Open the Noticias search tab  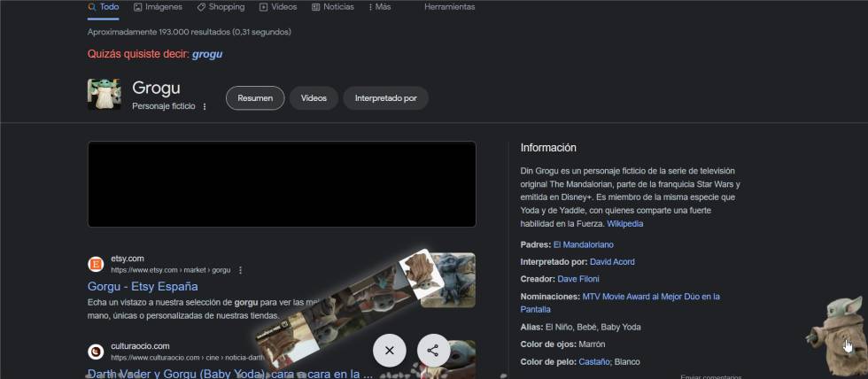[333, 7]
